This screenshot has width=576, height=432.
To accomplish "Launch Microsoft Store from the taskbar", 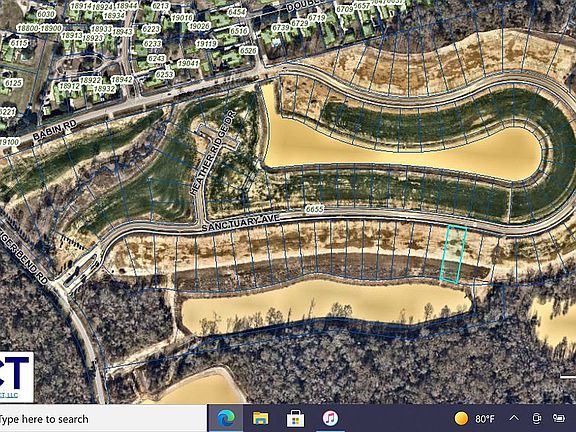I will point(295,419).
